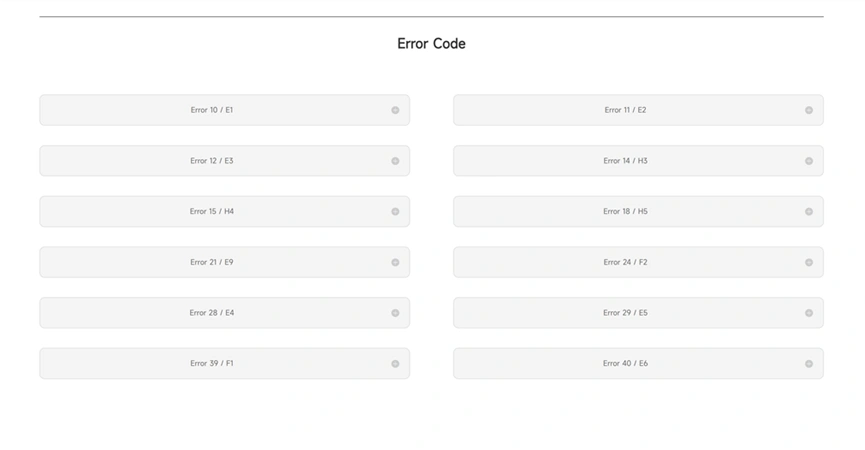Expand plus icon on Error 15 / H4
This screenshot has height=450, width=865.
pos(395,212)
